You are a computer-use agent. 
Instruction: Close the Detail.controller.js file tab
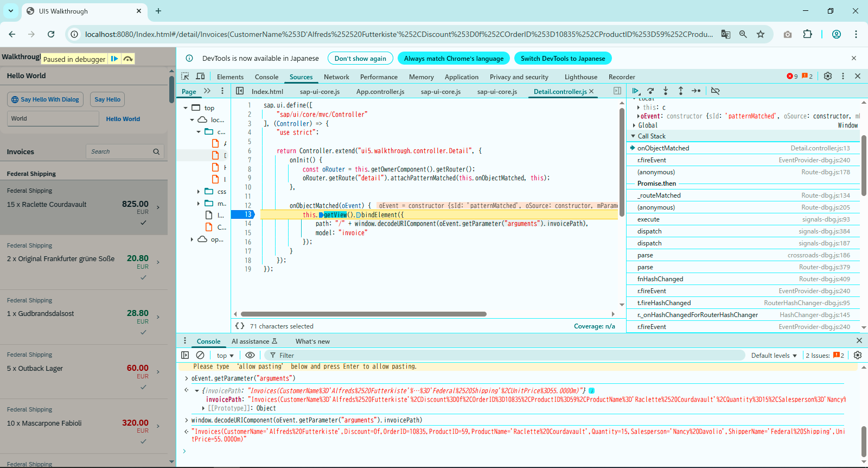[591, 91]
